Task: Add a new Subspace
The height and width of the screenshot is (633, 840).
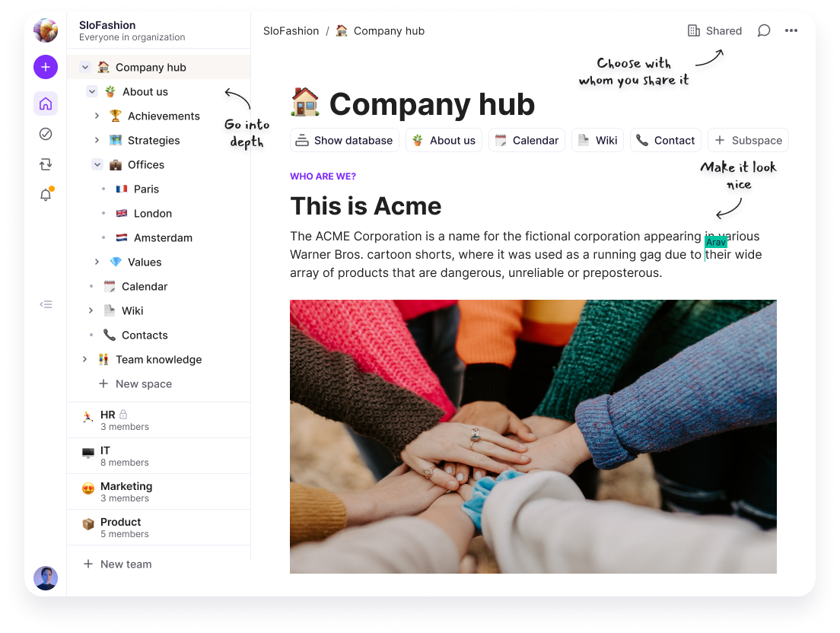Action: [748, 140]
